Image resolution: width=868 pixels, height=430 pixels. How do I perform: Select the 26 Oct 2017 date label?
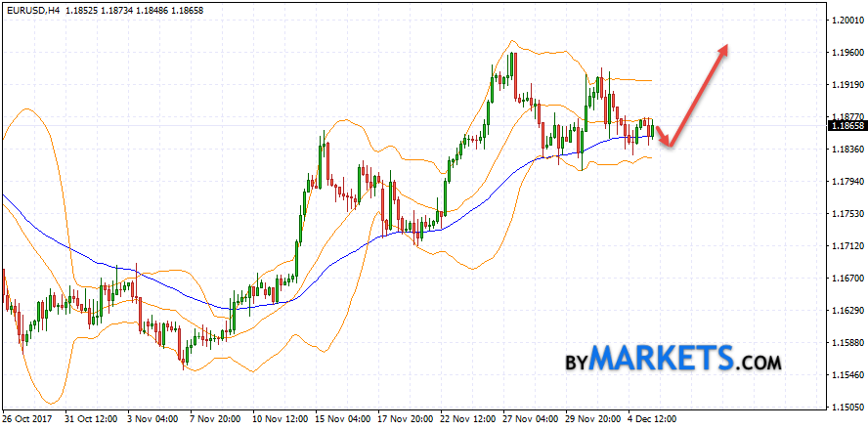(x=28, y=419)
